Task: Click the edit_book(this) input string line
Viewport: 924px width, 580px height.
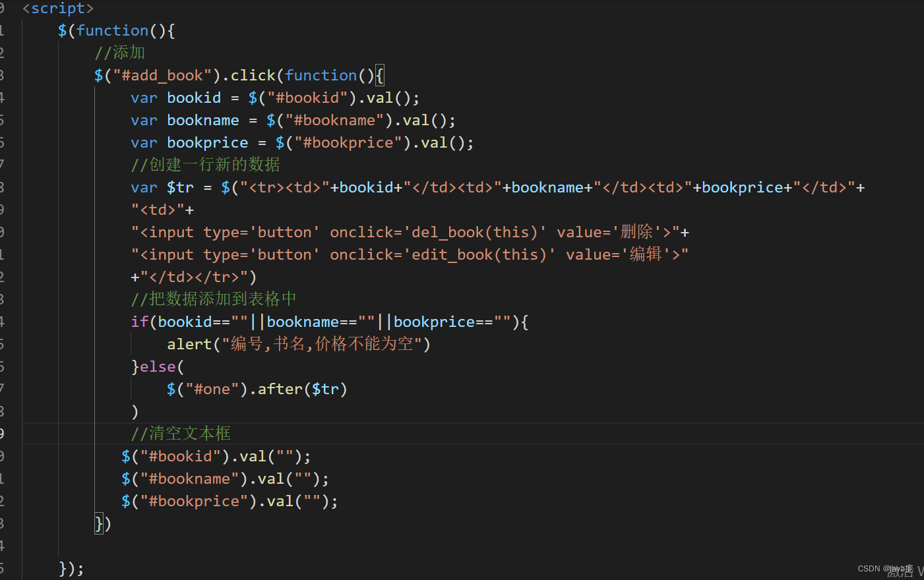Action: tap(410, 254)
